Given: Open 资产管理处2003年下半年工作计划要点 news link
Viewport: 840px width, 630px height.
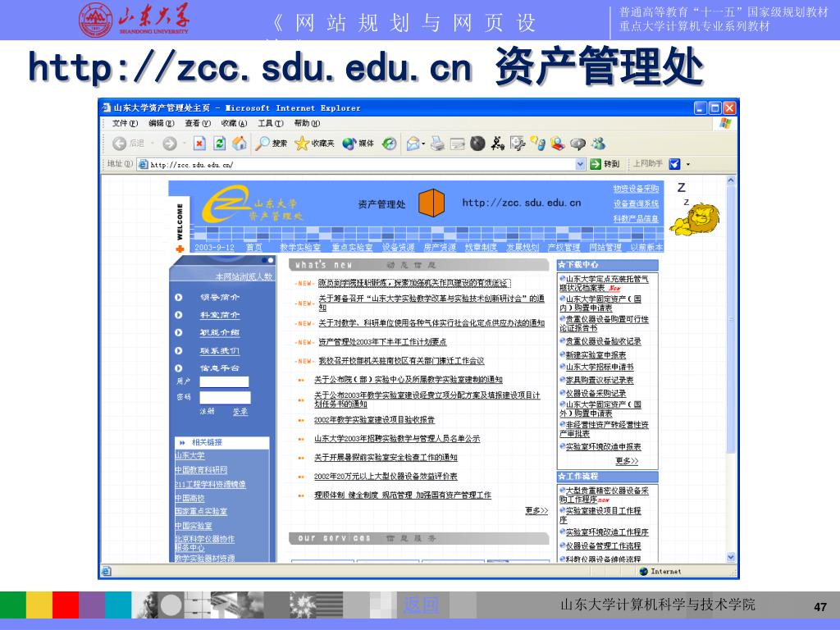Looking at the screenshot, I should (382, 342).
